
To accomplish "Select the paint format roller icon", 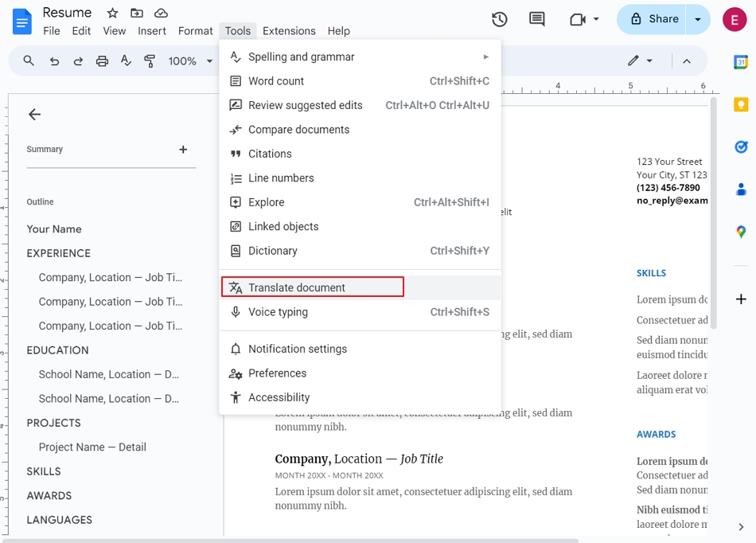I will pyautogui.click(x=150, y=61).
